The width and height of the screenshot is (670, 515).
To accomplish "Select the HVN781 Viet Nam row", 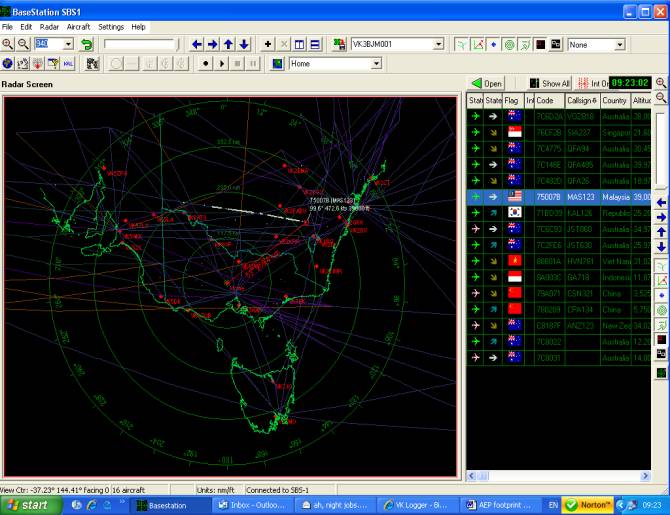I will pos(558,261).
